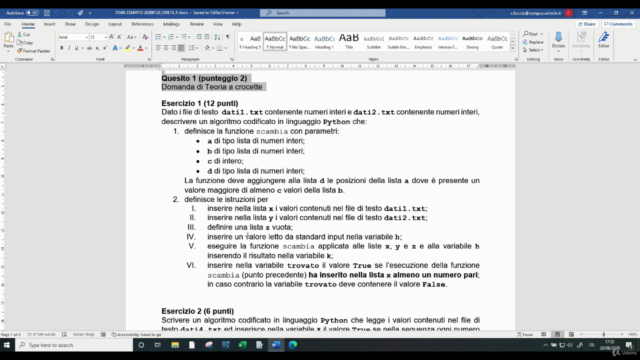
Task: Switch to the Review tab
Action: coord(197,24)
